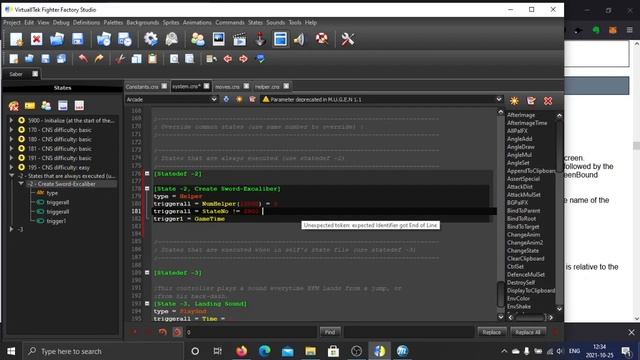The image size is (640, 360).
Task: Click the clipboard Paste icon
Action: pyautogui.click(x=152, y=59)
